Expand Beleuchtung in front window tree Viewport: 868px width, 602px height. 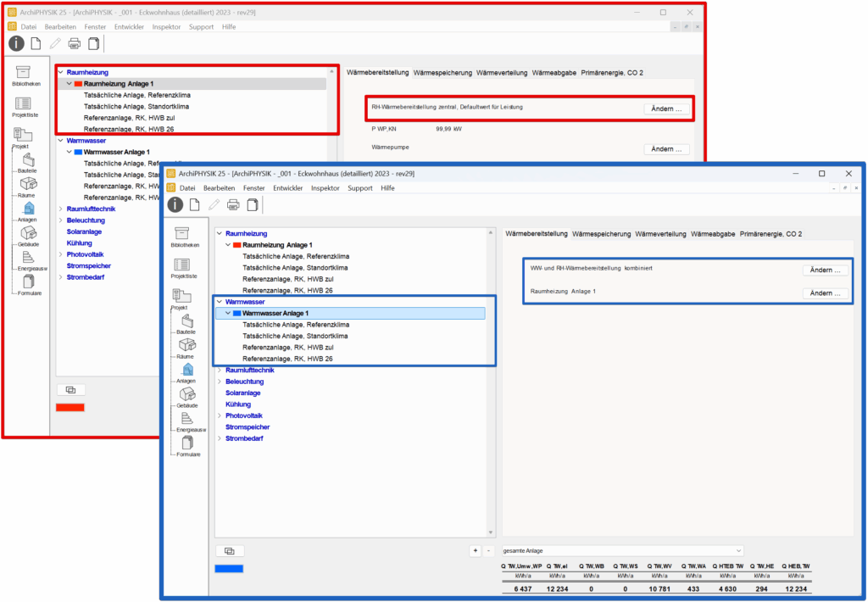[220, 382]
